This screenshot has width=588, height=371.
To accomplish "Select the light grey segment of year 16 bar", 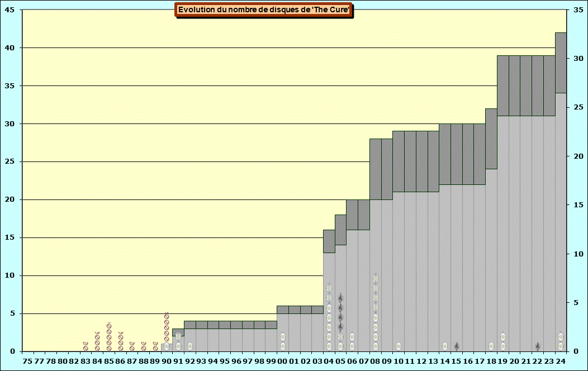I will 468,268.
